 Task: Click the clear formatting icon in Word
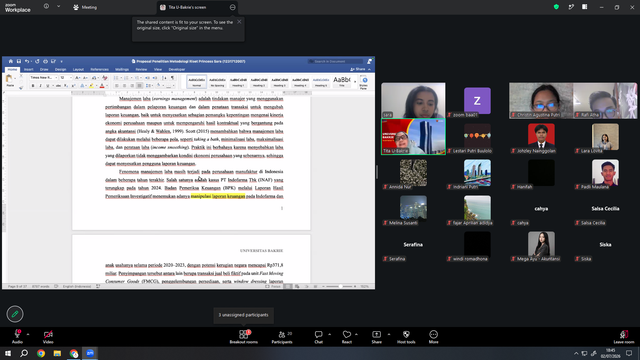[x=104, y=78]
